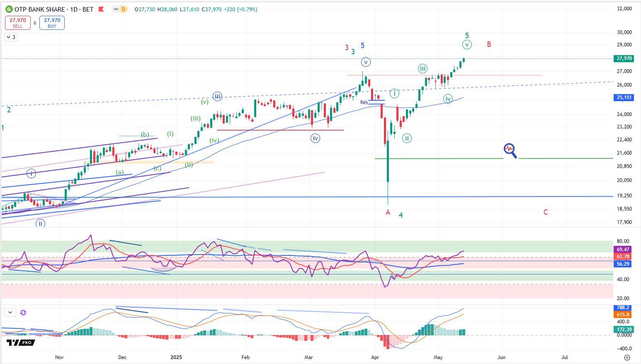Click the 19,250 price axis label

(624, 196)
